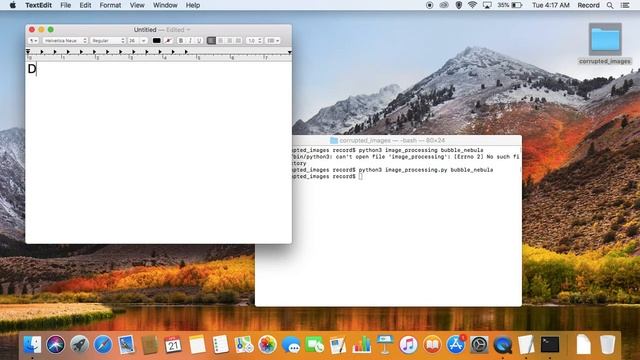Open the View menu
The image size is (640, 360).
137,5
